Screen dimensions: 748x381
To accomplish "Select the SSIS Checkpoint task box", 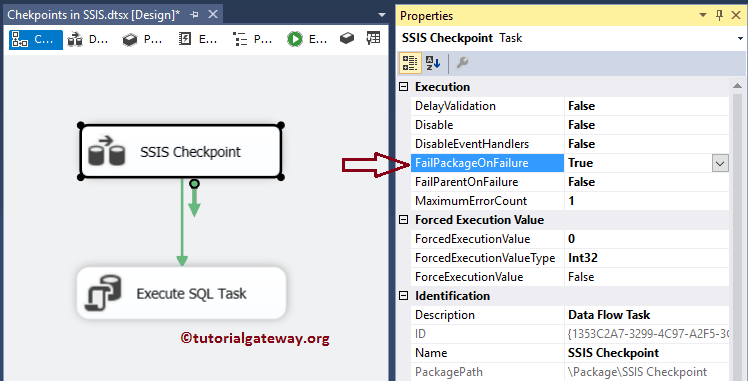I will tap(181, 152).
